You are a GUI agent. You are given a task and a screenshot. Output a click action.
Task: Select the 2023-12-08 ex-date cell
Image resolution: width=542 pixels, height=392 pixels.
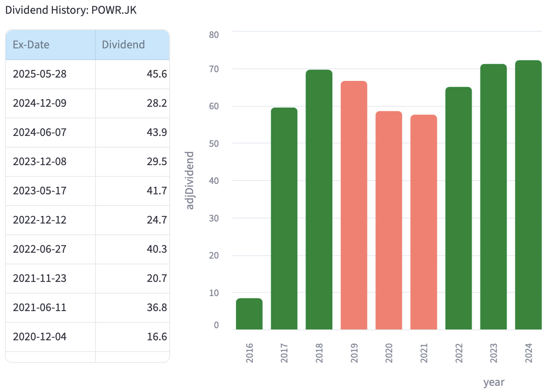tap(50, 162)
